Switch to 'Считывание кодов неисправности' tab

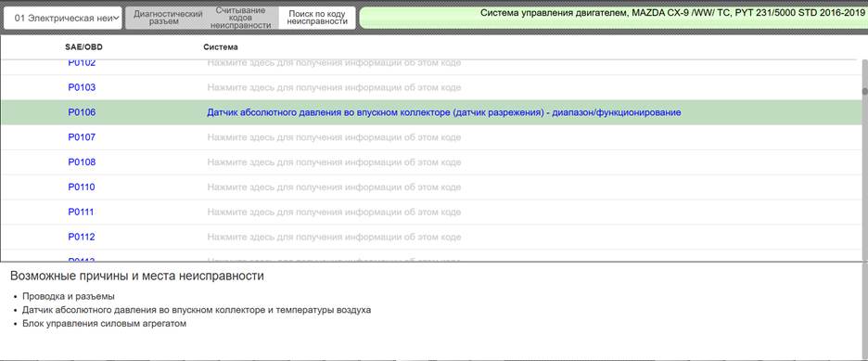(x=240, y=18)
